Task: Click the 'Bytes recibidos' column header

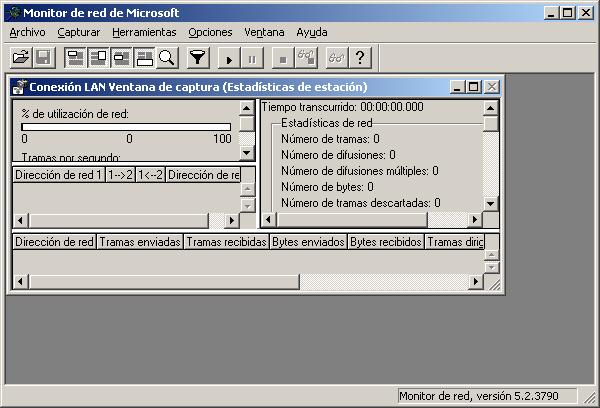Action: (x=385, y=241)
